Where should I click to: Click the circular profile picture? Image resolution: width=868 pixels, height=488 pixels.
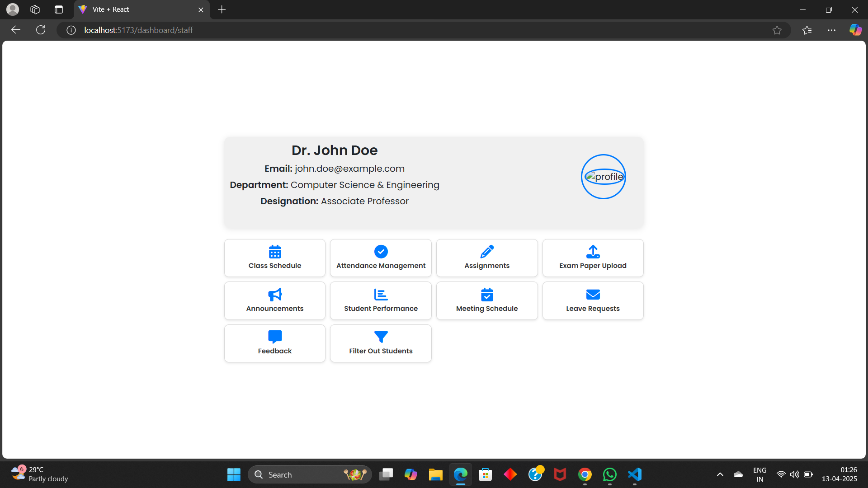(x=603, y=177)
